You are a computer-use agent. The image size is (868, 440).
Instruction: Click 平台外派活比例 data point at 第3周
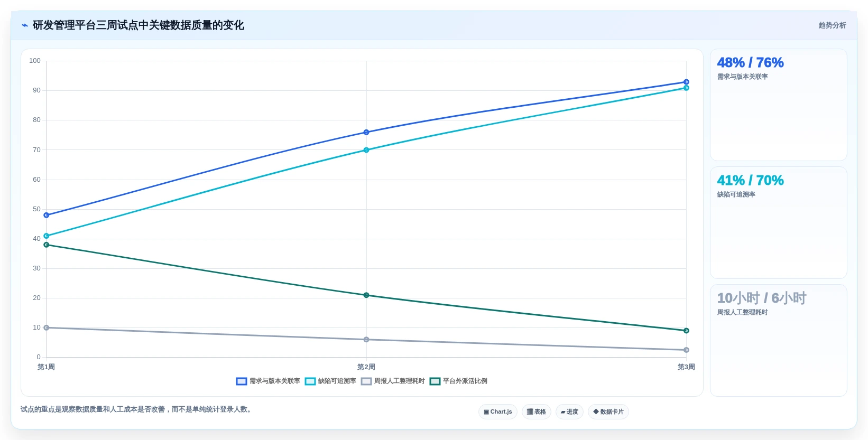(686, 331)
